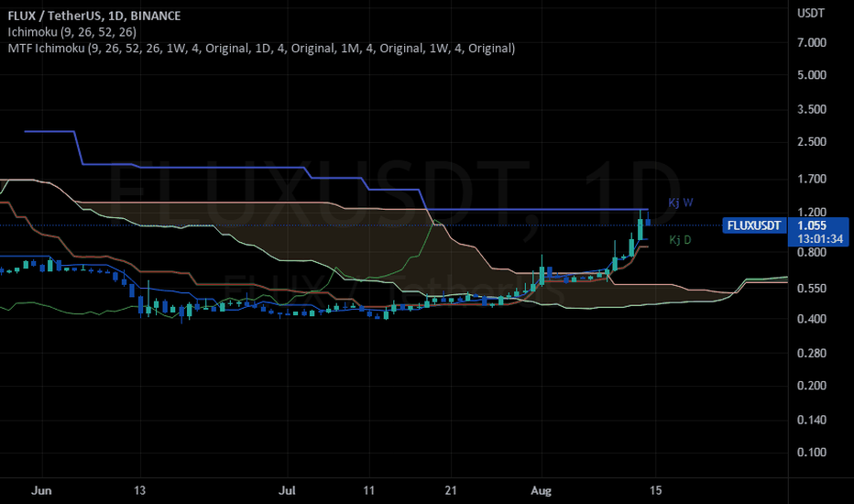854x504 pixels.
Task: Click the tall wick candle at Aug start
Action: pos(542,271)
